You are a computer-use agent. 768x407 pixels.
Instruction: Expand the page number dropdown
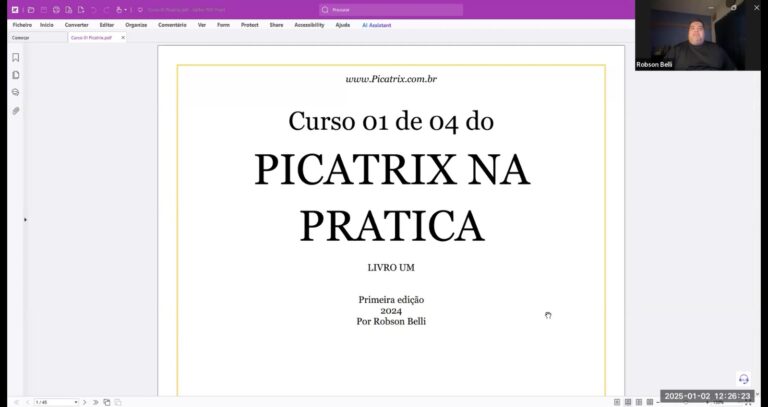(75, 402)
